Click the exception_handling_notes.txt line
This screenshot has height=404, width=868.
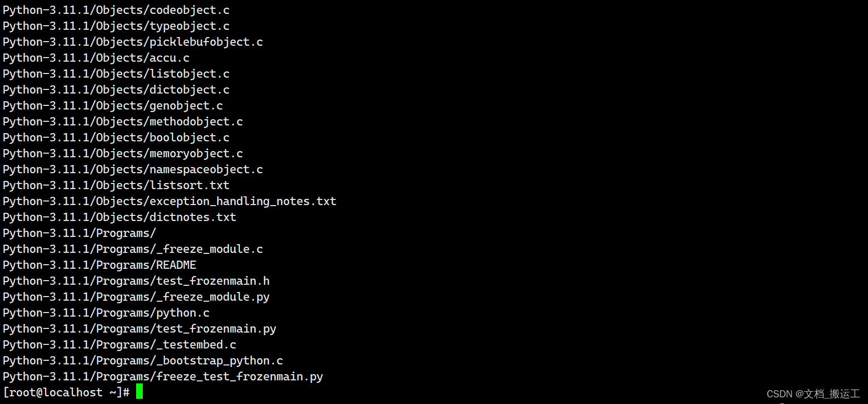pos(169,201)
